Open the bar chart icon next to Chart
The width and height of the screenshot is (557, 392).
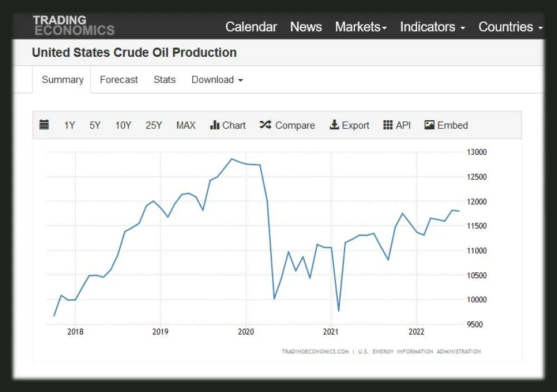214,125
